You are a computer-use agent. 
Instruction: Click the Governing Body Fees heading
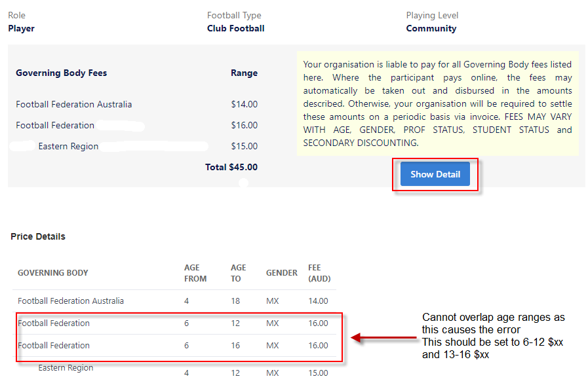(x=62, y=73)
